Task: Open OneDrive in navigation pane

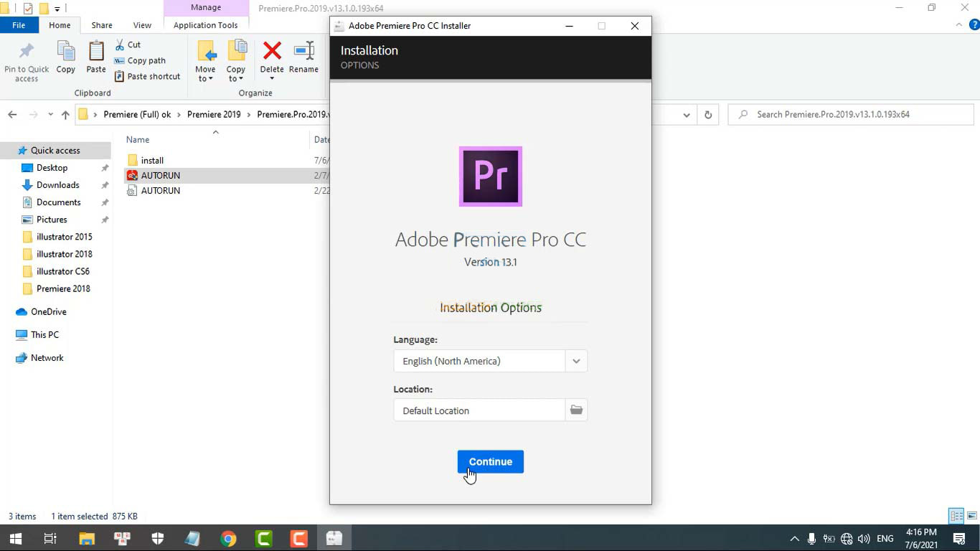Action: point(48,311)
